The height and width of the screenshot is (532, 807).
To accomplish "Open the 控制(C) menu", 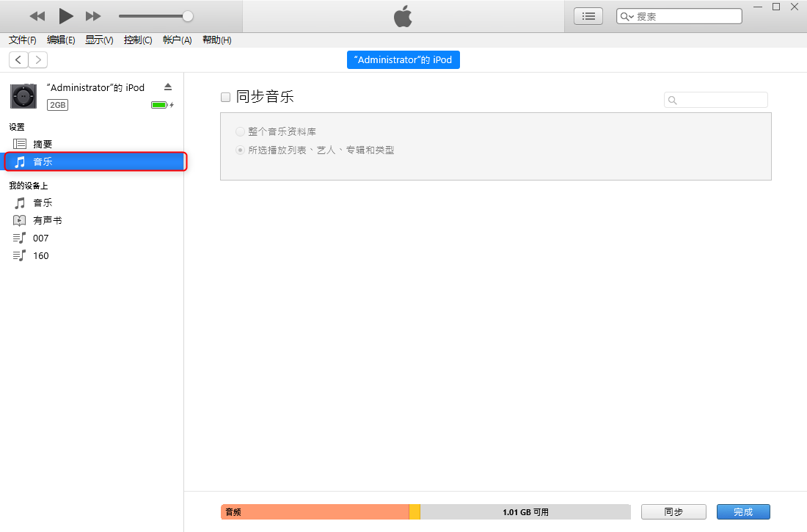I will (138, 40).
